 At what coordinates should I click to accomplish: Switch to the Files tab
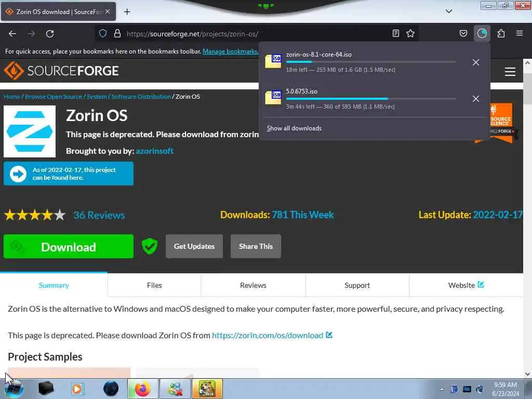click(154, 285)
